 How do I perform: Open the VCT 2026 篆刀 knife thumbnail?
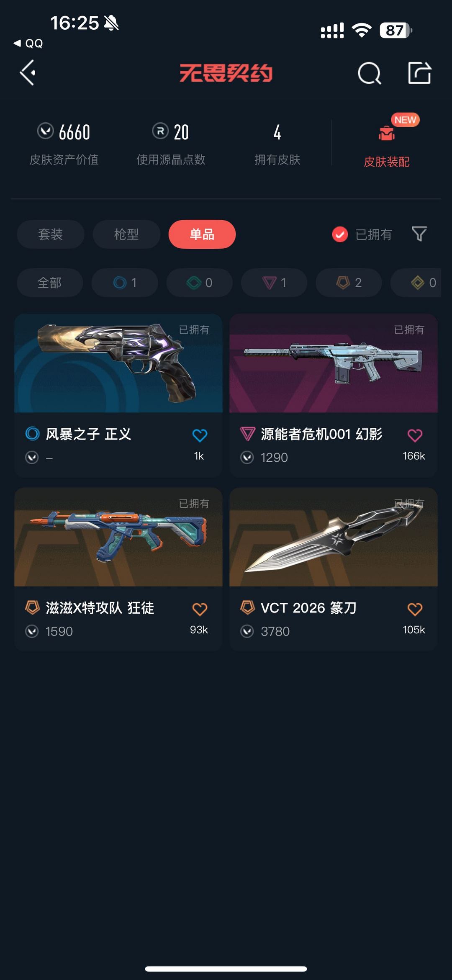coord(334,537)
